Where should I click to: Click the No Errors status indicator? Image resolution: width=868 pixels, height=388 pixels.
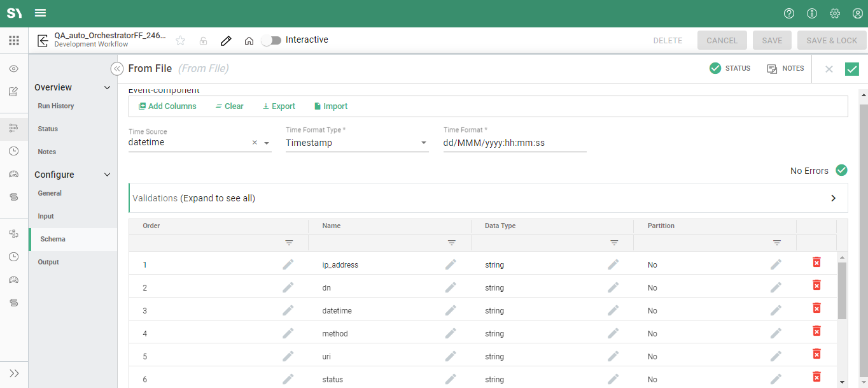pyautogui.click(x=818, y=170)
